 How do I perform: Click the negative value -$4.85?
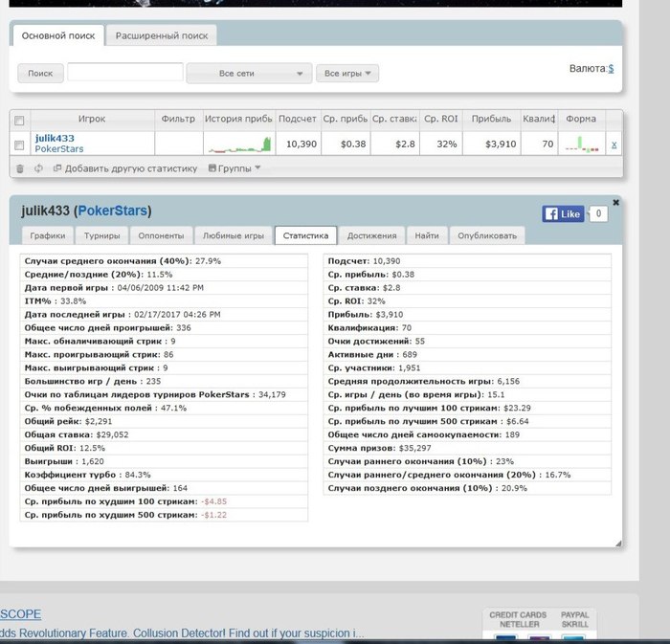213,501
